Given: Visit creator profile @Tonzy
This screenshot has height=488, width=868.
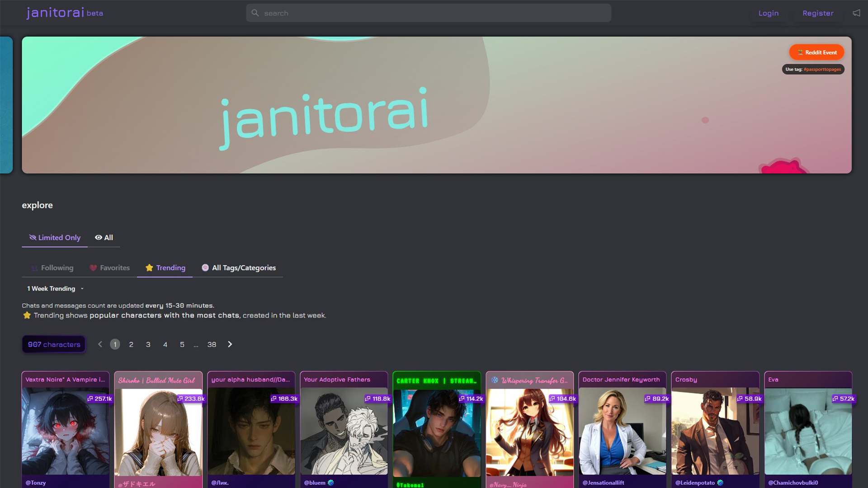Looking at the screenshot, I should point(36,483).
